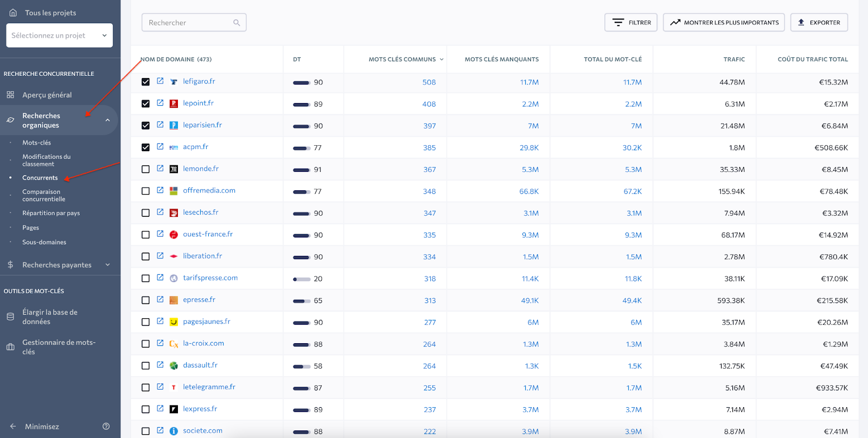Viewport: 868px width, 438px height.
Task: Uncheck the lepoint.fr checkbox
Action: [x=145, y=104]
